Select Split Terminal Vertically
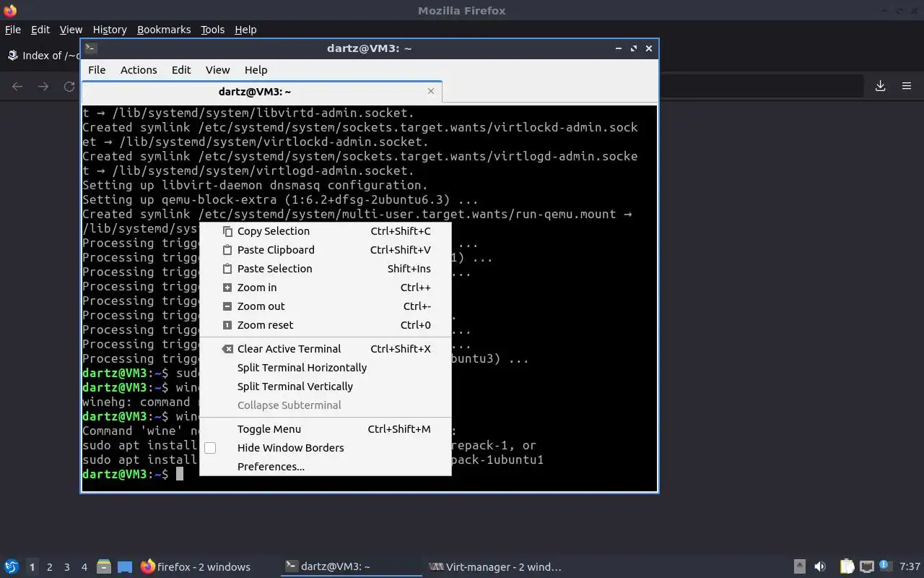 click(325, 387)
